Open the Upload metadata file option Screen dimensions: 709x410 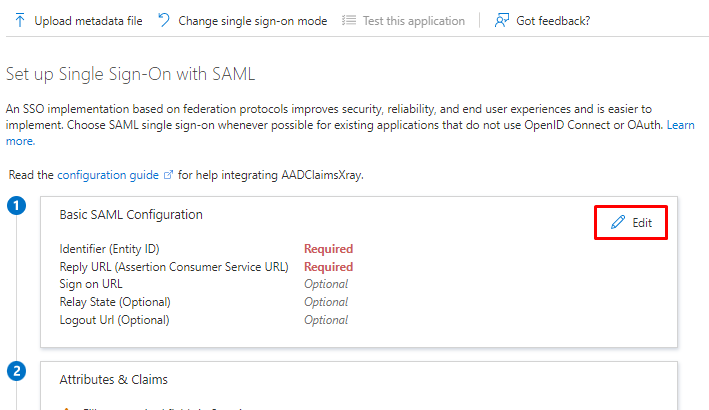pos(88,21)
